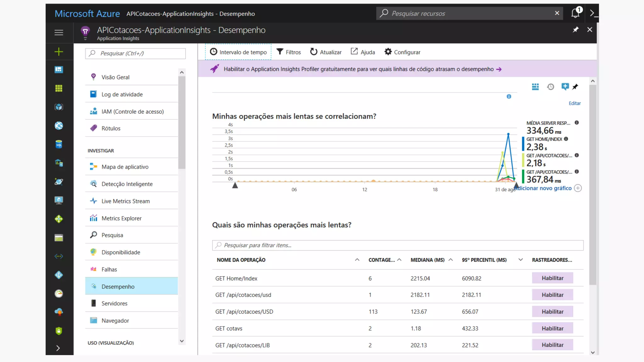
Task: Click the Editar link
Action: tap(575, 103)
